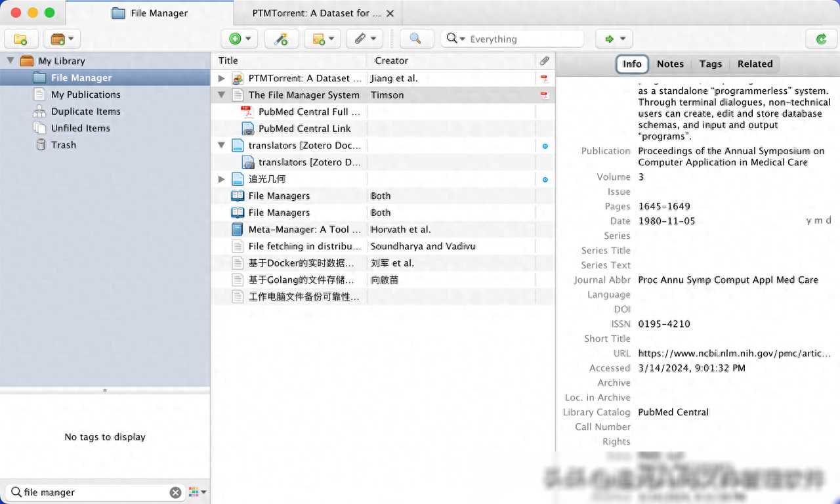Click the Accessed date value
The width and height of the screenshot is (840, 504).
coord(692,368)
